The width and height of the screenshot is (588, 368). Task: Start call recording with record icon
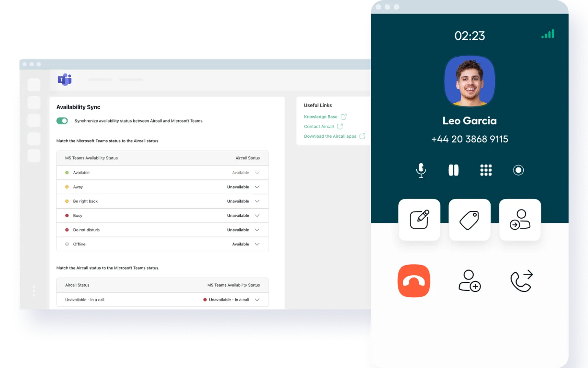coord(518,170)
